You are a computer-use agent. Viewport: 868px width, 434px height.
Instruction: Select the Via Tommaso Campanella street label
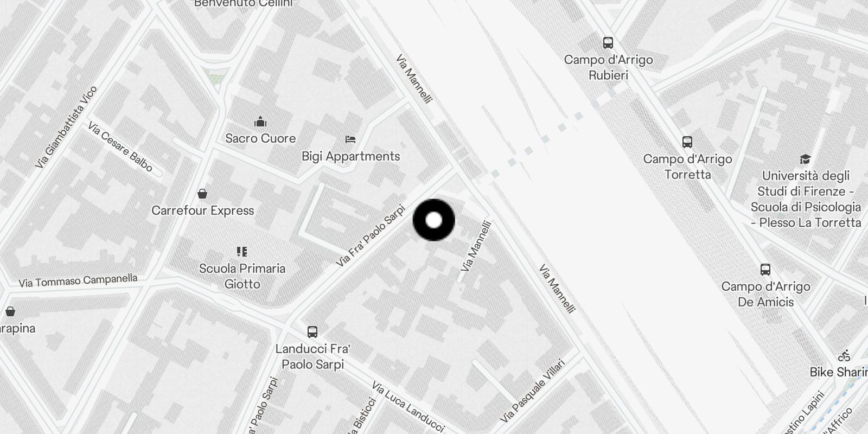click(x=78, y=280)
